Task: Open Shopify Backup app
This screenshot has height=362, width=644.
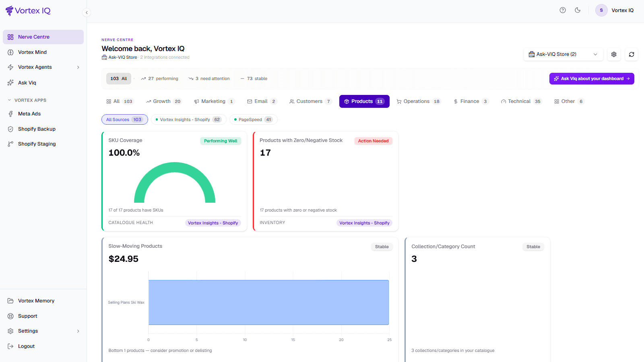Action: click(x=43, y=129)
